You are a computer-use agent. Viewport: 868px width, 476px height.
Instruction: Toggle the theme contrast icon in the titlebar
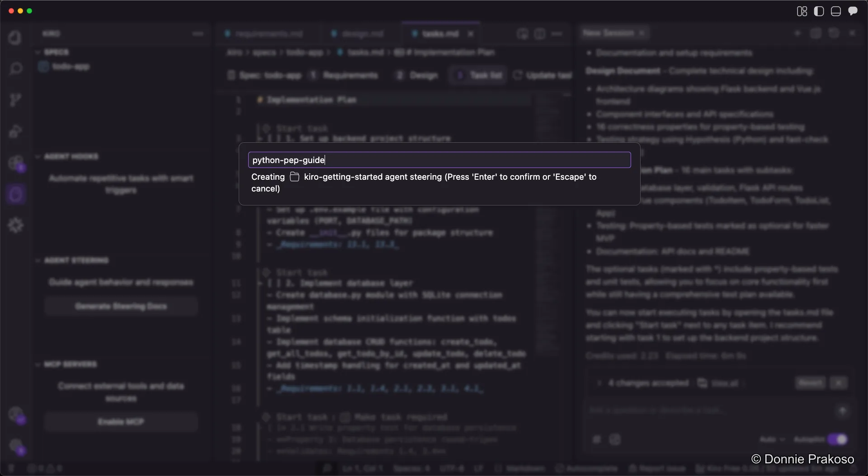[x=819, y=11]
